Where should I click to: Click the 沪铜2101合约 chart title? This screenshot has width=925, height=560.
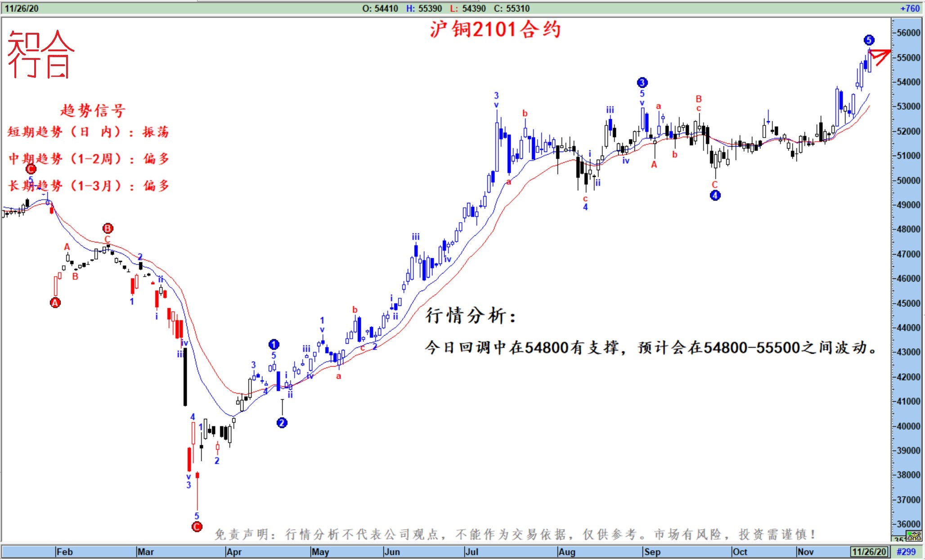495,30
